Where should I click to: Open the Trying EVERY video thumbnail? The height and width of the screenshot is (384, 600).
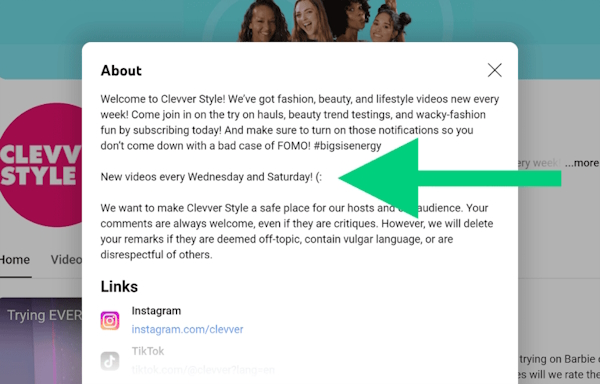tap(41, 341)
